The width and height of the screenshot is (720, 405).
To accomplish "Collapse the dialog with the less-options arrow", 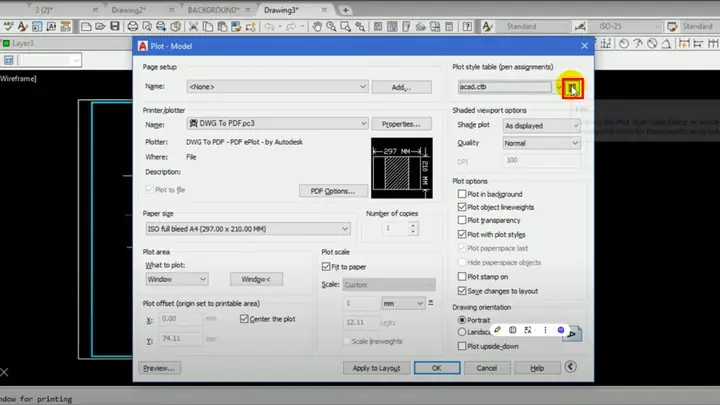I will [570, 366].
